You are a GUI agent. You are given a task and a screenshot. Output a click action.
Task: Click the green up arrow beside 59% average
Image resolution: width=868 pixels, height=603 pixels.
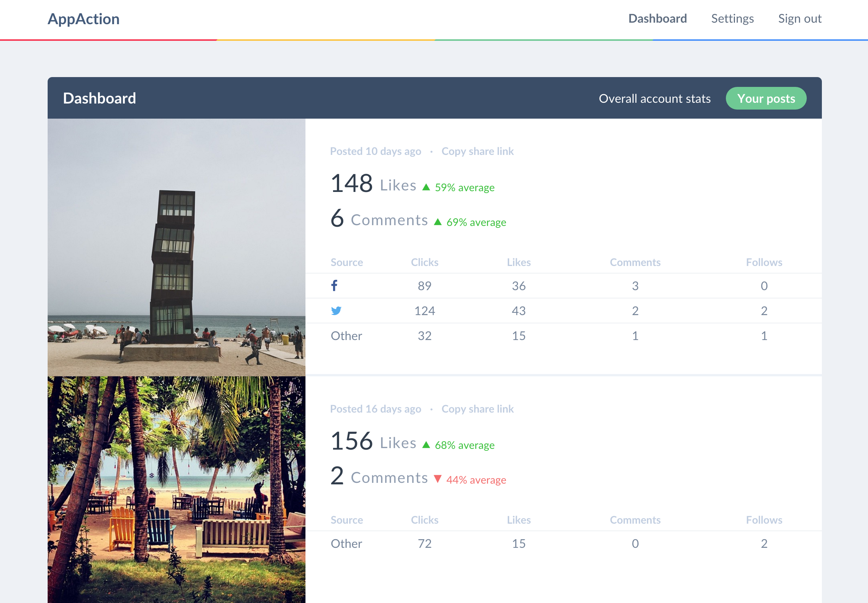(426, 187)
